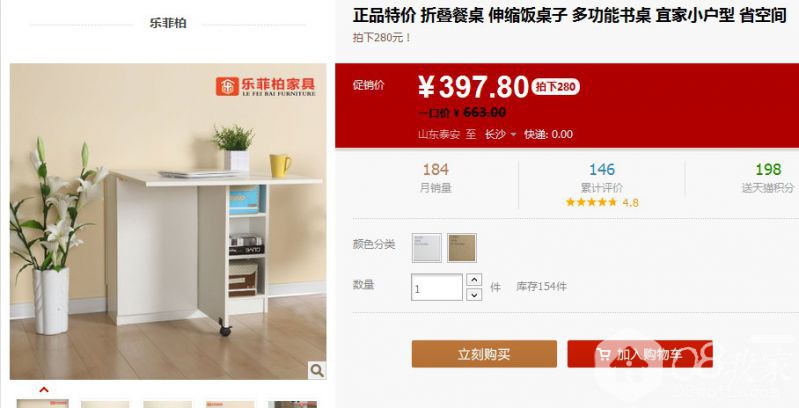
Task: Decrease quantity with the down arrow
Action: click(x=474, y=294)
